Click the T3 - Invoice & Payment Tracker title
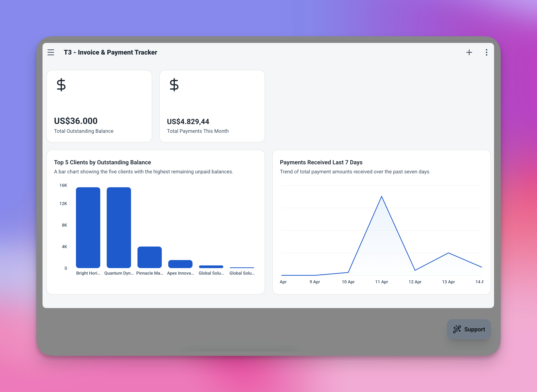Image resolution: width=537 pixels, height=392 pixels. pos(110,52)
